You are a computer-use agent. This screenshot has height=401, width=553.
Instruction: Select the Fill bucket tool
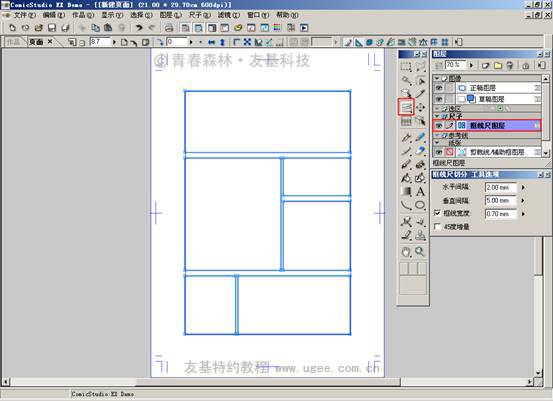(406, 178)
